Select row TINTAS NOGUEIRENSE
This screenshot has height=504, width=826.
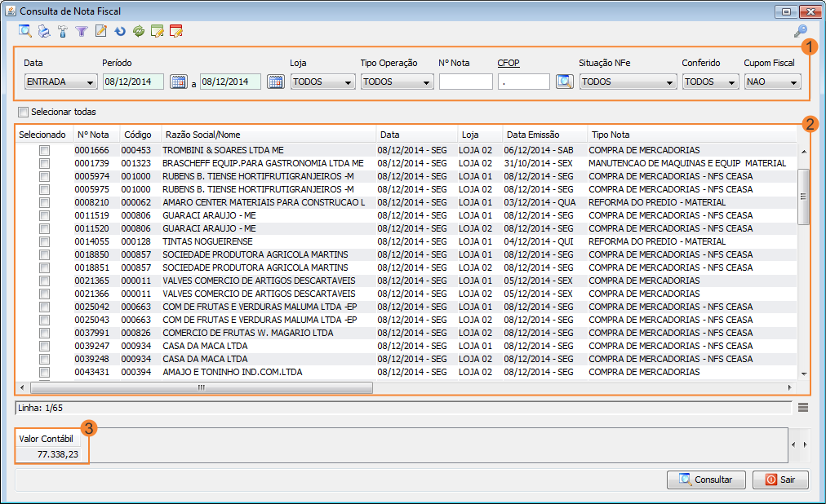click(x=406, y=242)
